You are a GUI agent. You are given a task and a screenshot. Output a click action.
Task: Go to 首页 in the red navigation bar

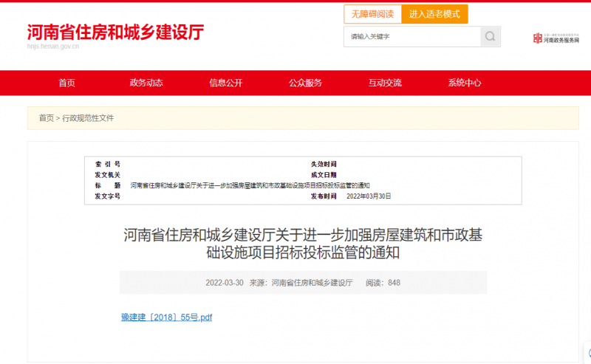[x=66, y=83]
